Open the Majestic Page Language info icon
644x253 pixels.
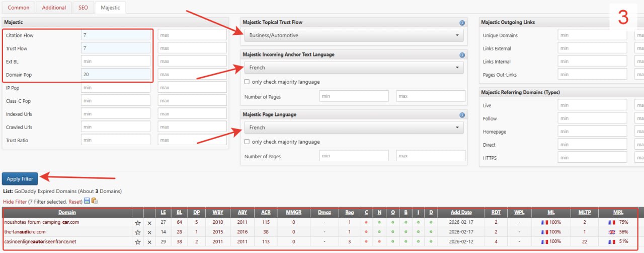pyautogui.click(x=462, y=114)
